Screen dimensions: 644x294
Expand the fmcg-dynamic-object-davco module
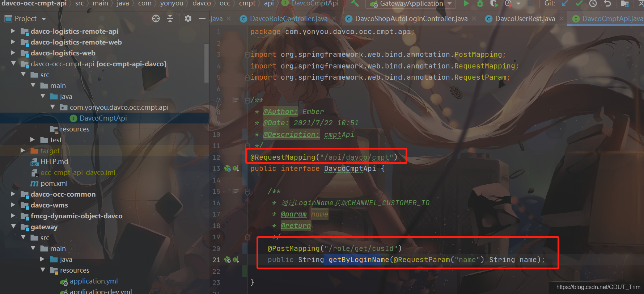click(13, 216)
